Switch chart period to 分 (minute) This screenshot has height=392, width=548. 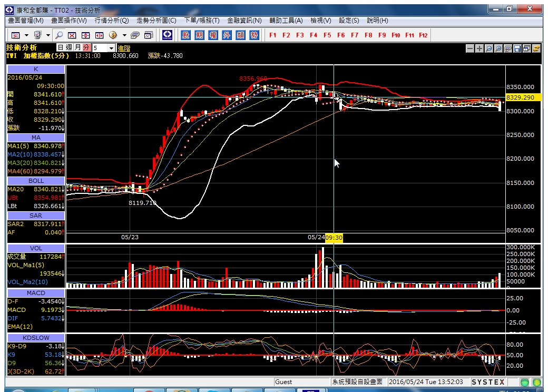pyautogui.click(x=86, y=47)
